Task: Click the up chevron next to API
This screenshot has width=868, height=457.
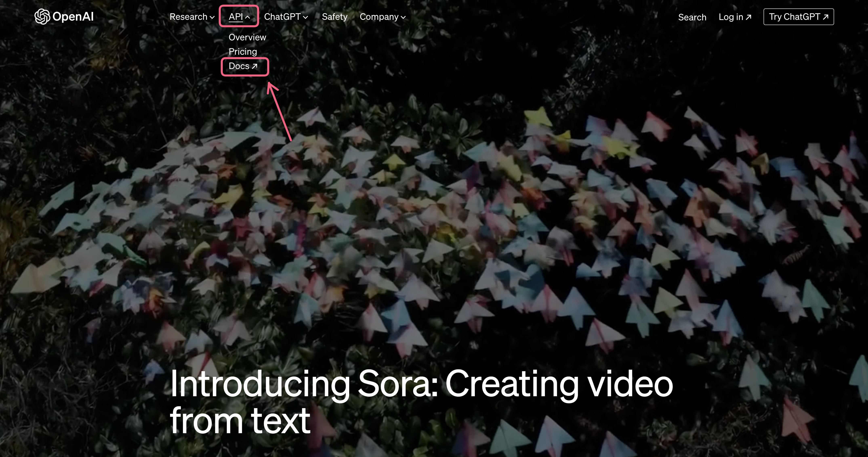Action: pos(248,17)
